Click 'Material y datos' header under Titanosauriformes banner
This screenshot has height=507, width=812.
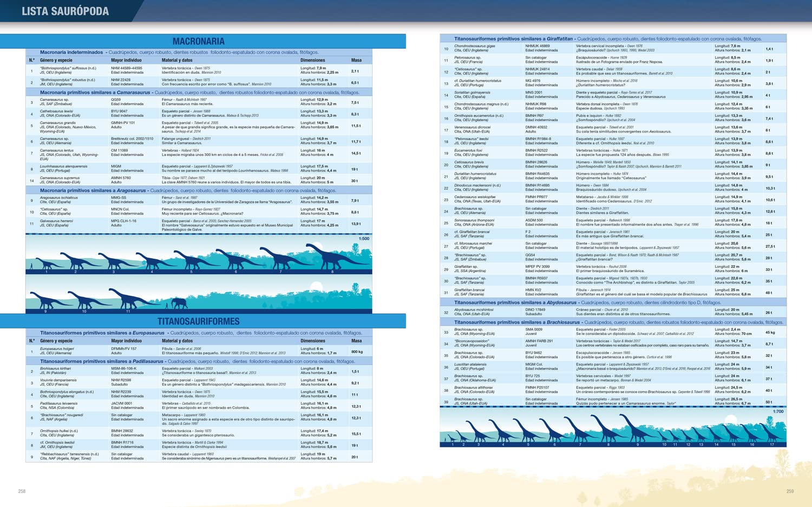[x=177, y=341]
